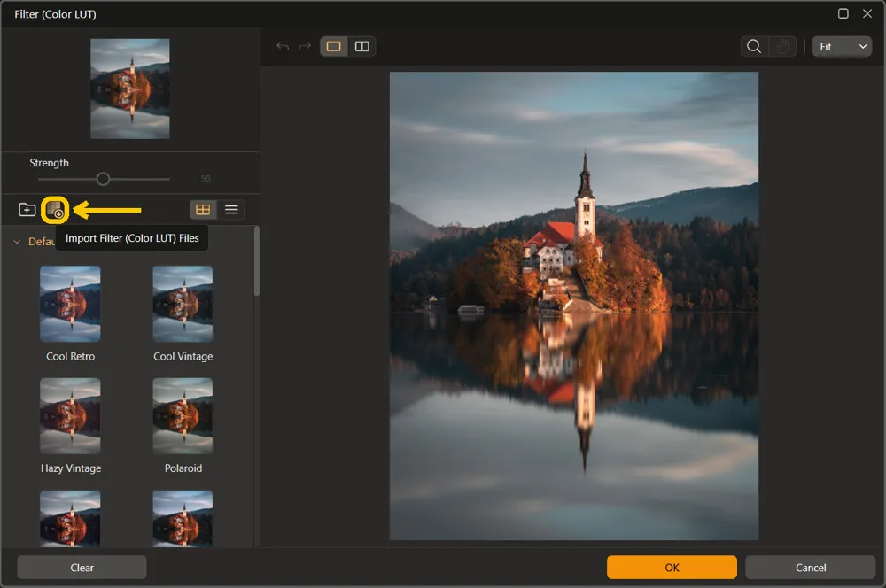Click the Cool Vintage label text
Screen dimensions: 886x588
coord(183,356)
